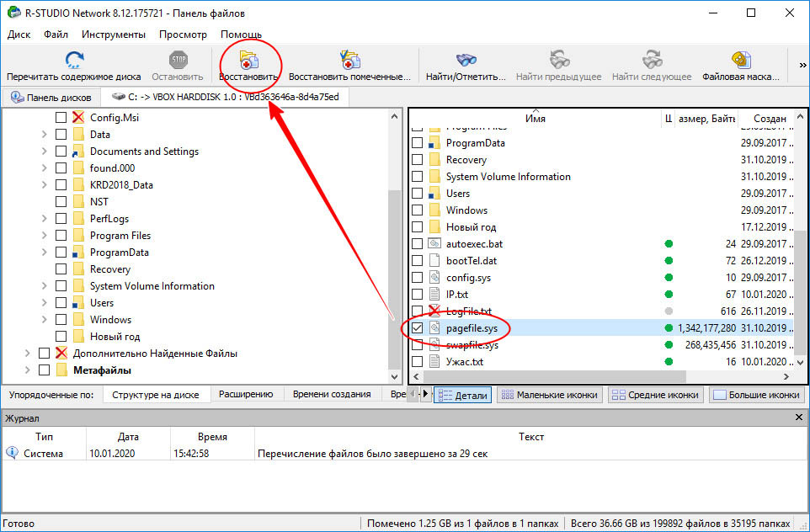Switch to Средние иконки view
This screenshot has height=532, width=810.
coord(656,395)
